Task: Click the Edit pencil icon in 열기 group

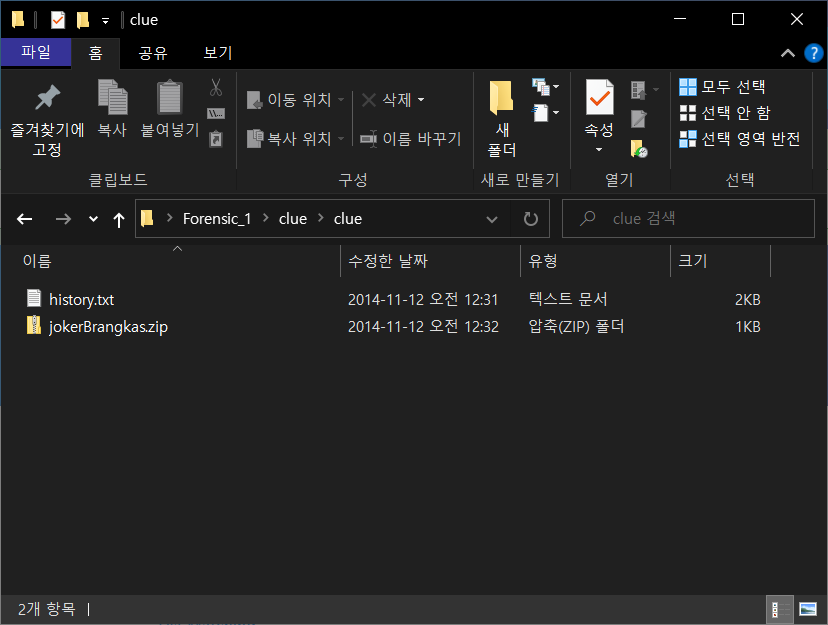Action: tap(638, 119)
